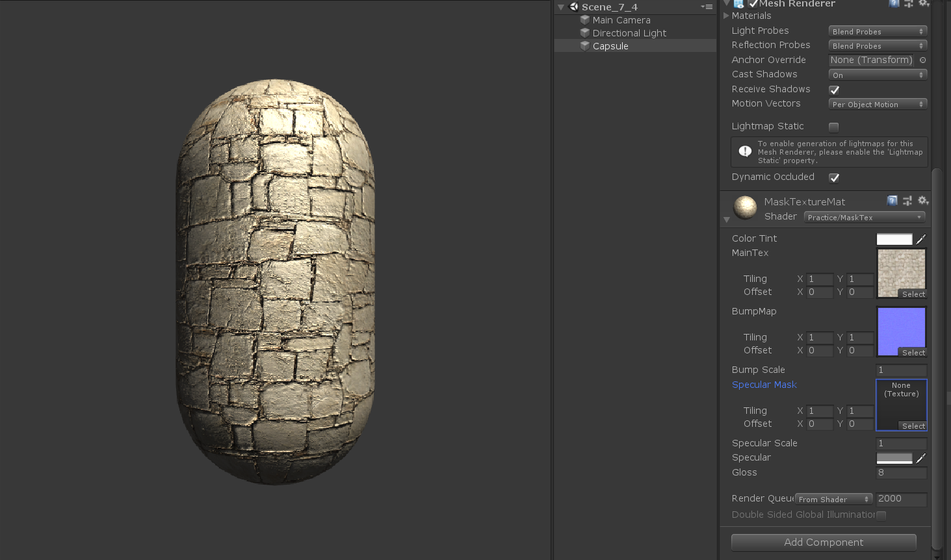Click Anchor Override None (Transform) field

pyautogui.click(x=871, y=60)
